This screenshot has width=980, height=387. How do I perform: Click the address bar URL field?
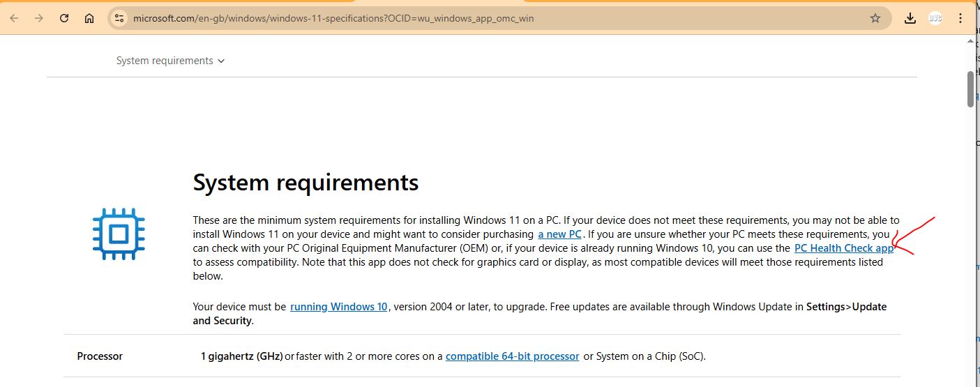499,19
